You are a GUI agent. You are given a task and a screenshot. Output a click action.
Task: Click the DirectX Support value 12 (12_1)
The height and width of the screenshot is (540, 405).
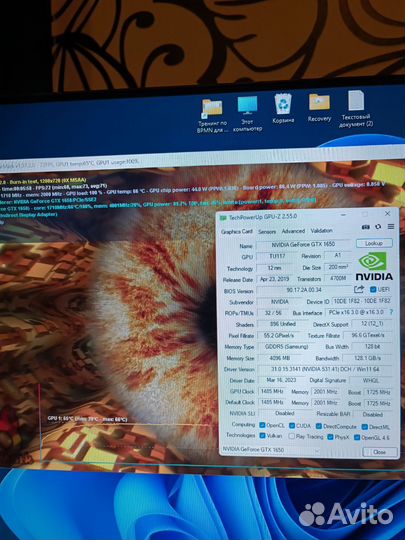[371, 324]
